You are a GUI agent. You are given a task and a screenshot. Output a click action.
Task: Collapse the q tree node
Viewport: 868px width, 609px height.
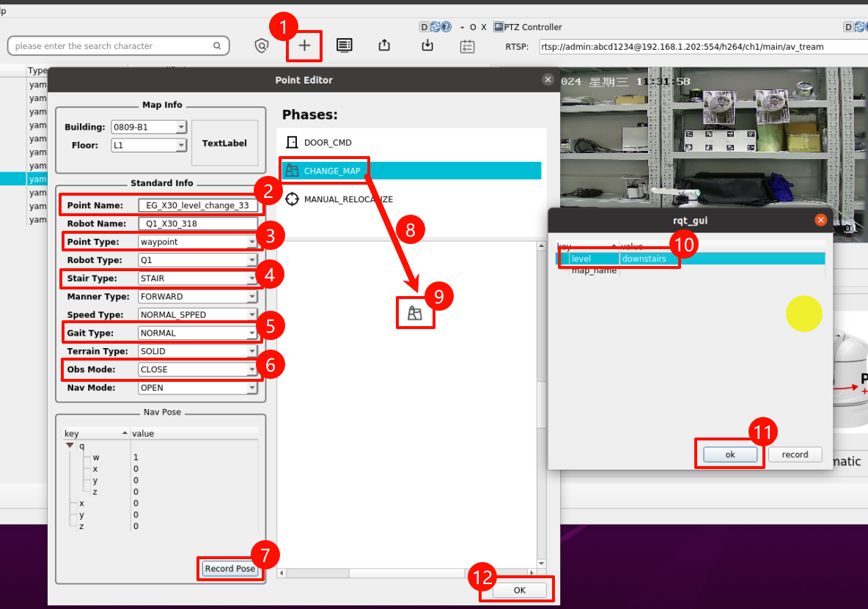pyautogui.click(x=70, y=445)
